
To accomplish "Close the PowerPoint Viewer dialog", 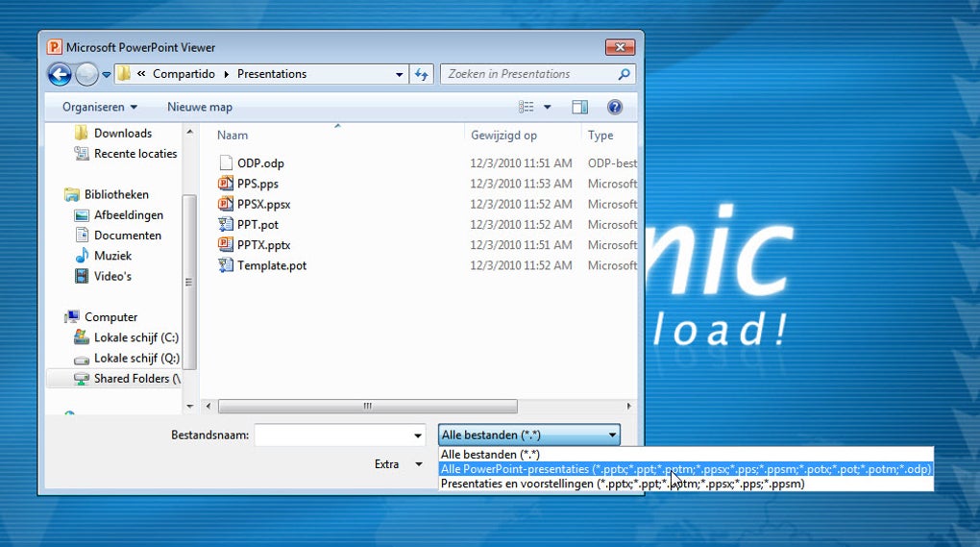I will pyautogui.click(x=620, y=47).
